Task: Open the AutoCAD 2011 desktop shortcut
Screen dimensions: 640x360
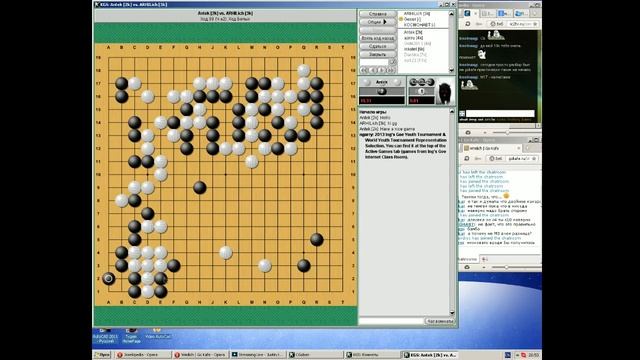Action: click(105, 335)
